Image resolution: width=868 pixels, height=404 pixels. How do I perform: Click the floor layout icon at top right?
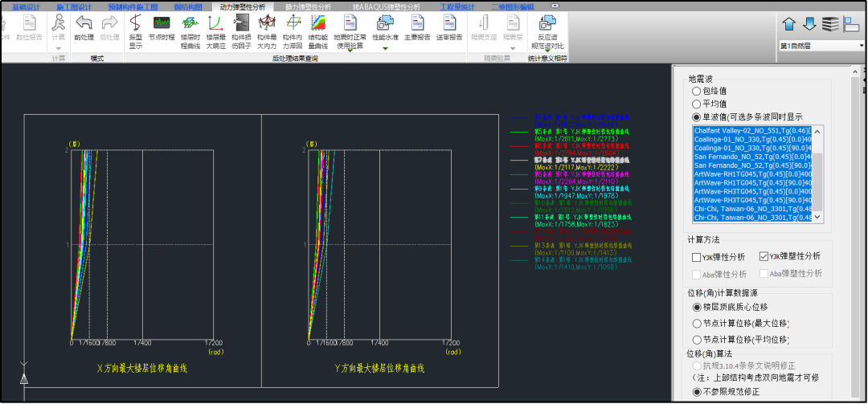click(851, 24)
